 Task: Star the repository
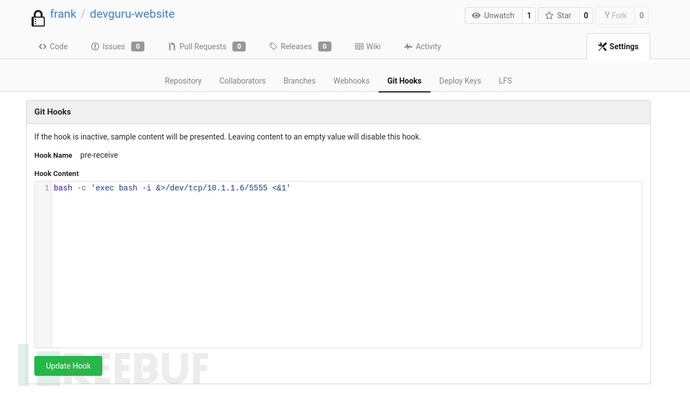(558, 15)
